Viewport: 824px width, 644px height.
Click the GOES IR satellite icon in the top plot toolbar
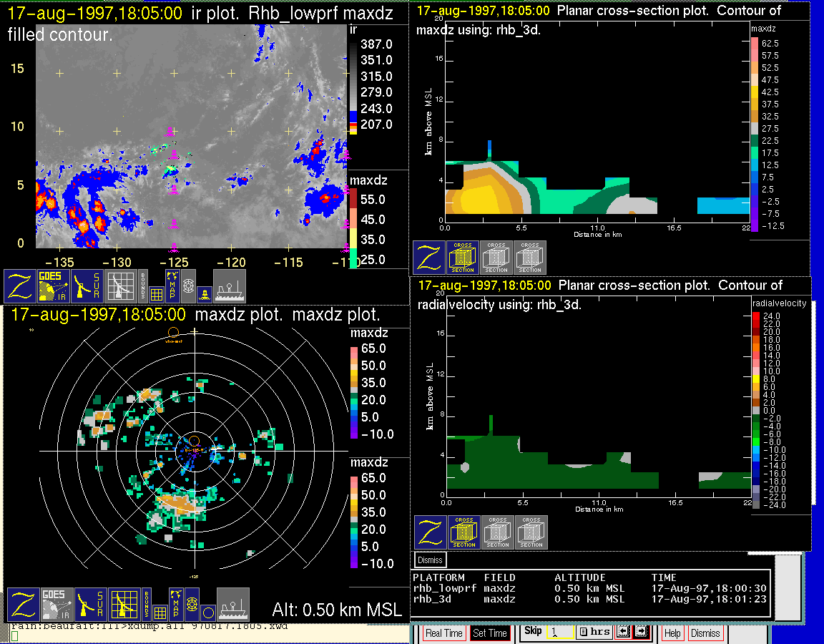click(x=54, y=286)
